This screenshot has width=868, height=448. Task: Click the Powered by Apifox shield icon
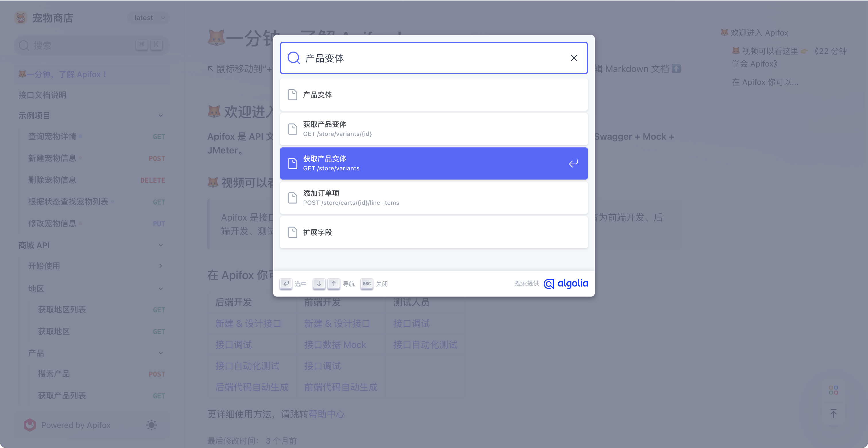30,425
